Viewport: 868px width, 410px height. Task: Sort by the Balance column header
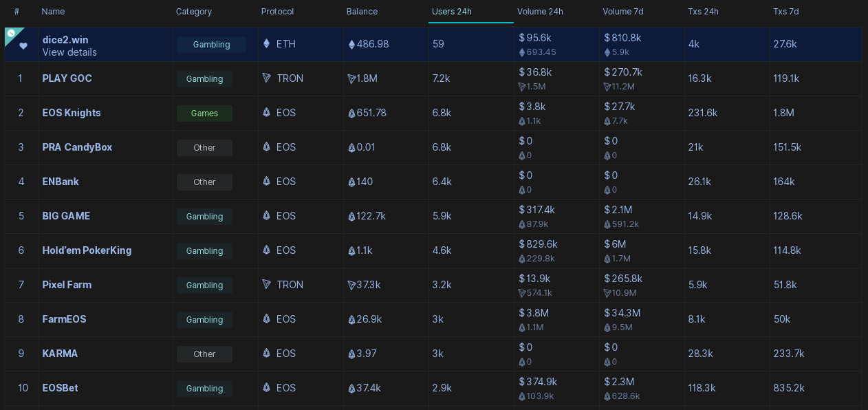[x=362, y=12]
